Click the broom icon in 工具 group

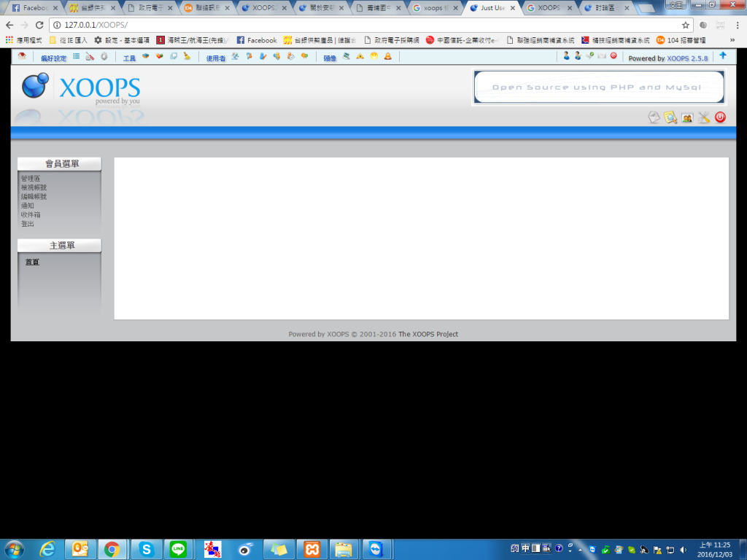coord(187,56)
